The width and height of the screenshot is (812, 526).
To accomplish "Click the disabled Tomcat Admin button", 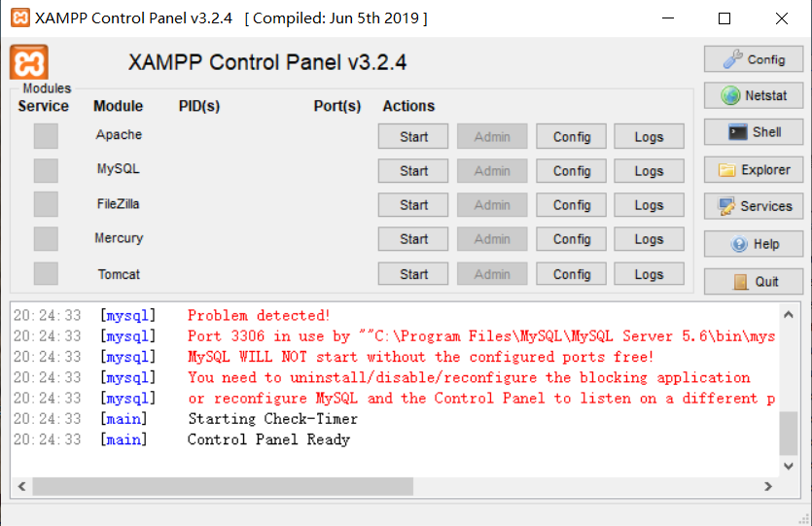I will point(492,273).
